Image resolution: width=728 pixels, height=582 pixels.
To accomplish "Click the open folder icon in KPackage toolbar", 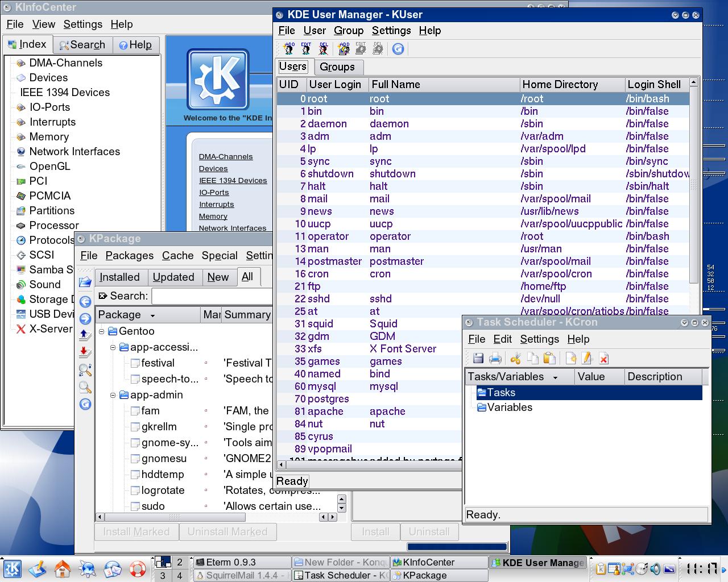I will [85, 282].
